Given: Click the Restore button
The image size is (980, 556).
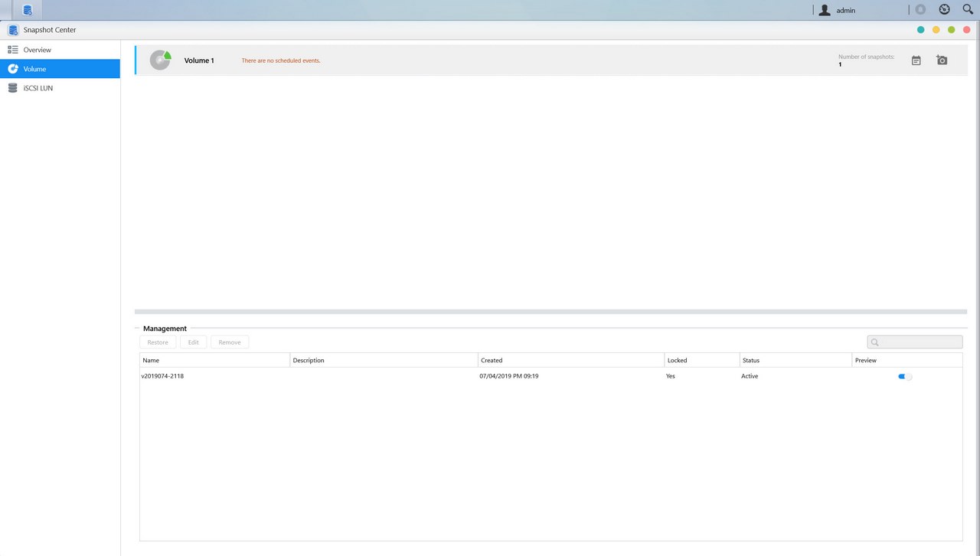Looking at the screenshot, I should pyautogui.click(x=158, y=342).
